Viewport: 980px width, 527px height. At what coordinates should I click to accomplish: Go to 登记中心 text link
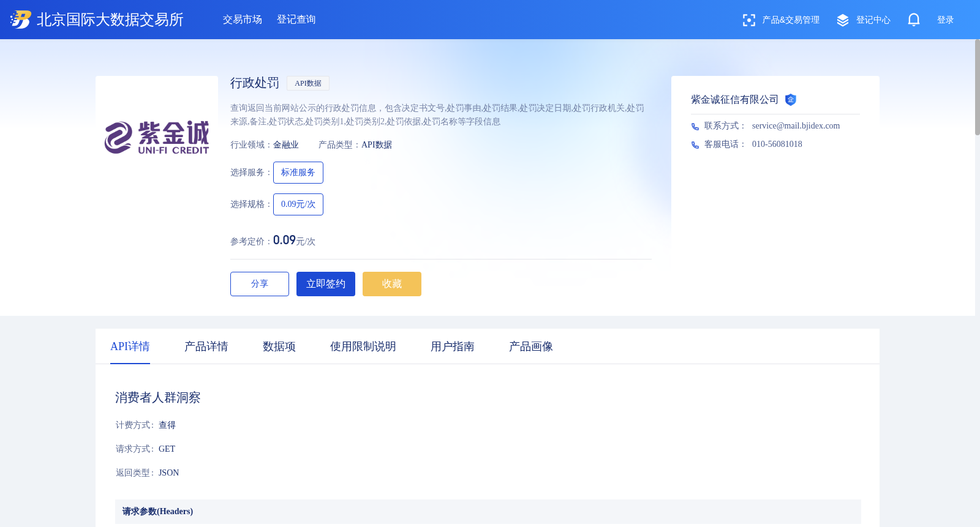point(873,20)
